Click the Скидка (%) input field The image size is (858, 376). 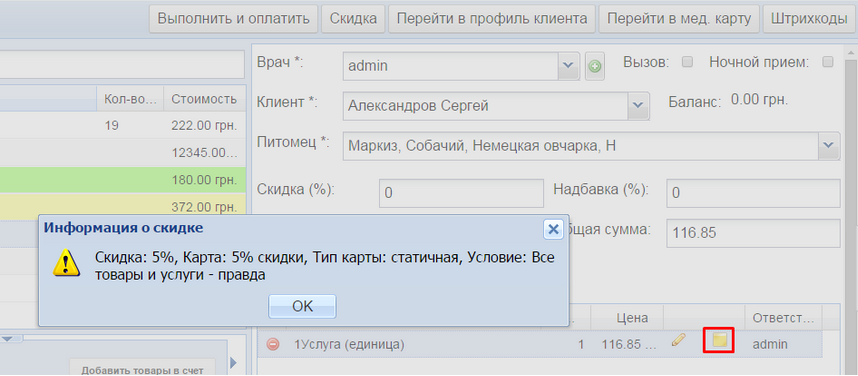(461, 193)
